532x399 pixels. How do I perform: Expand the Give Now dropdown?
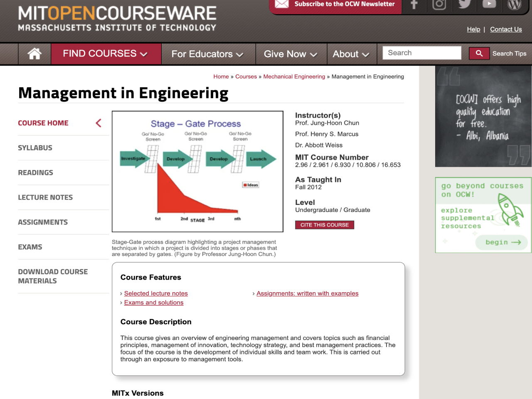click(291, 54)
